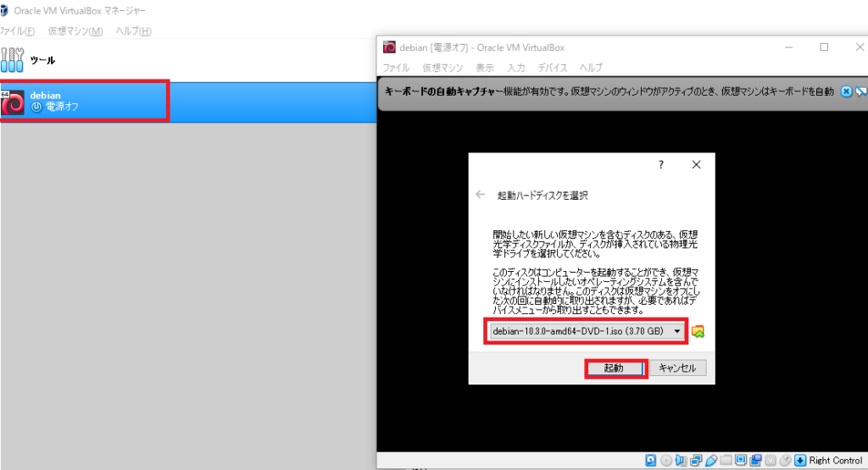Click the Tools (ツール) icon in the Manager
The height and width of the screenshot is (470, 868).
pos(12,60)
